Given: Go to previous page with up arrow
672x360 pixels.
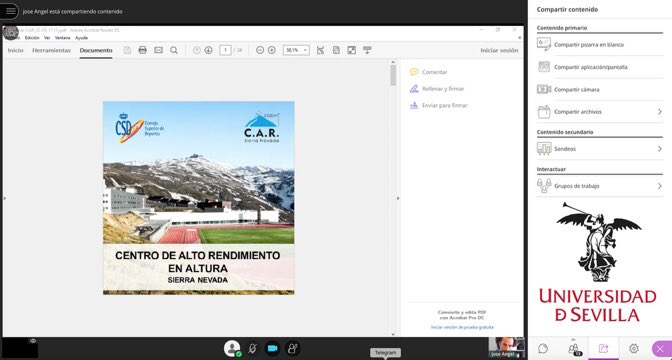Looking at the screenshot, I should tap(197, 50).
